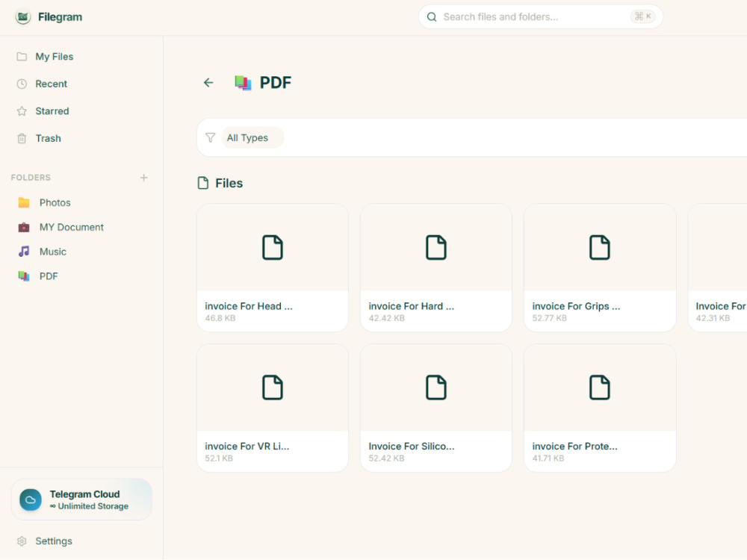Open invoice For Hard file thumbnail
This screenshot has height=560, width=747.
[x=436, y=248]
